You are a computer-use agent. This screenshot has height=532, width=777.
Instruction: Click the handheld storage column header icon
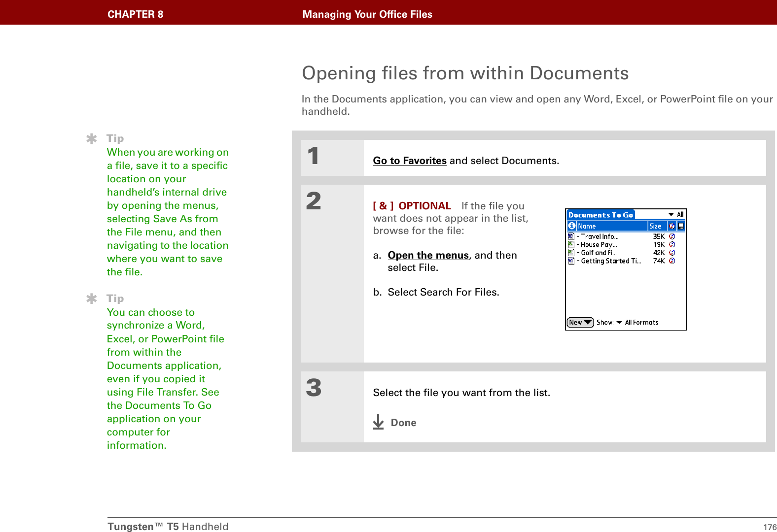(x=681, y=226)
